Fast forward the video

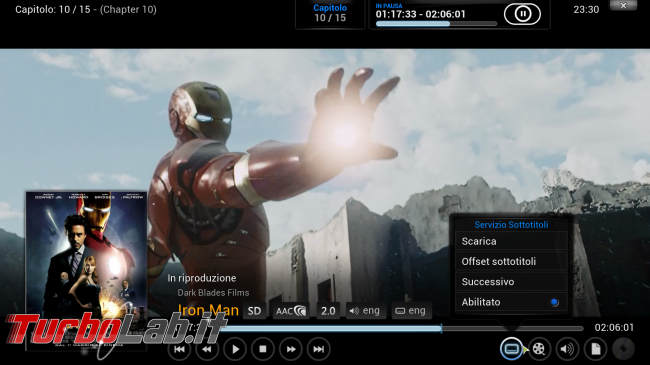[291, 349]
